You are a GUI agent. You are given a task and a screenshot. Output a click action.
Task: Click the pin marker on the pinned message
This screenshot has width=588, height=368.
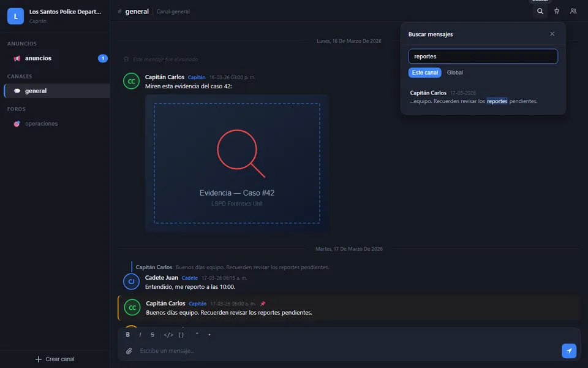pos(263,304)
